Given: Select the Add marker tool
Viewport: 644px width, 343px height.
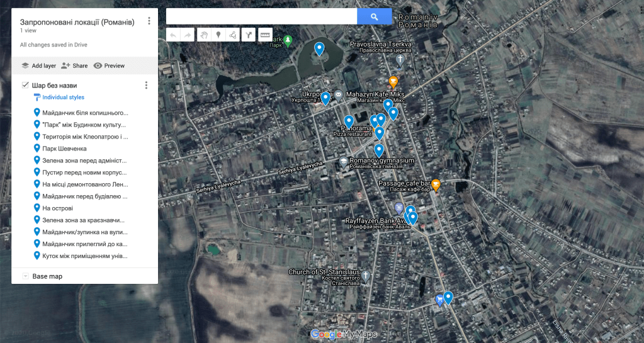Looking at the screenshot, I should (218, 35).
